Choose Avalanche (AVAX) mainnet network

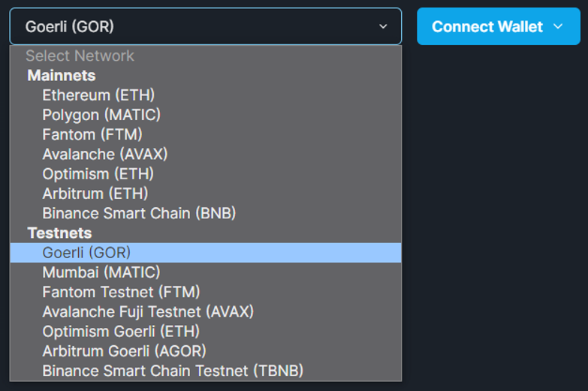point(105,154)
